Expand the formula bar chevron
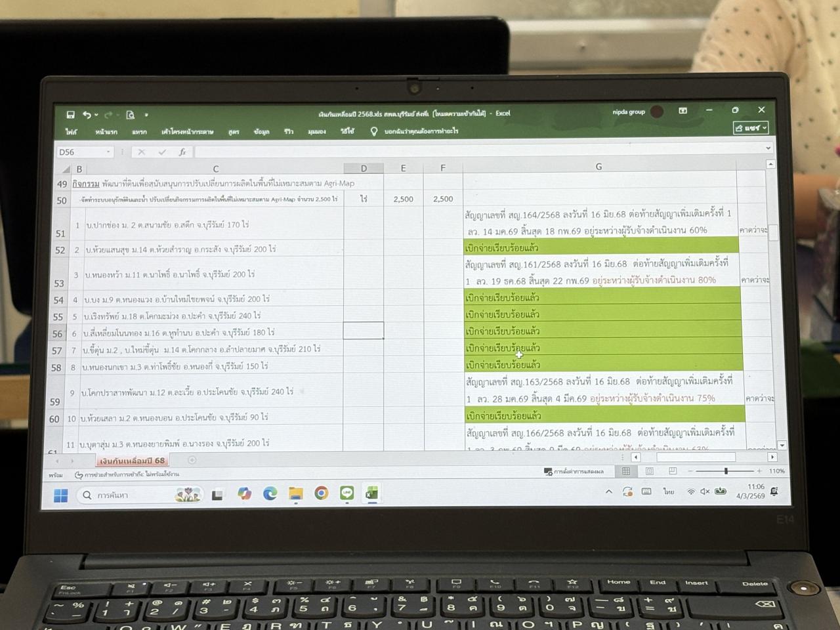This screenshot has width=840, height=630. pyautogui.click(x=768, y=148)
